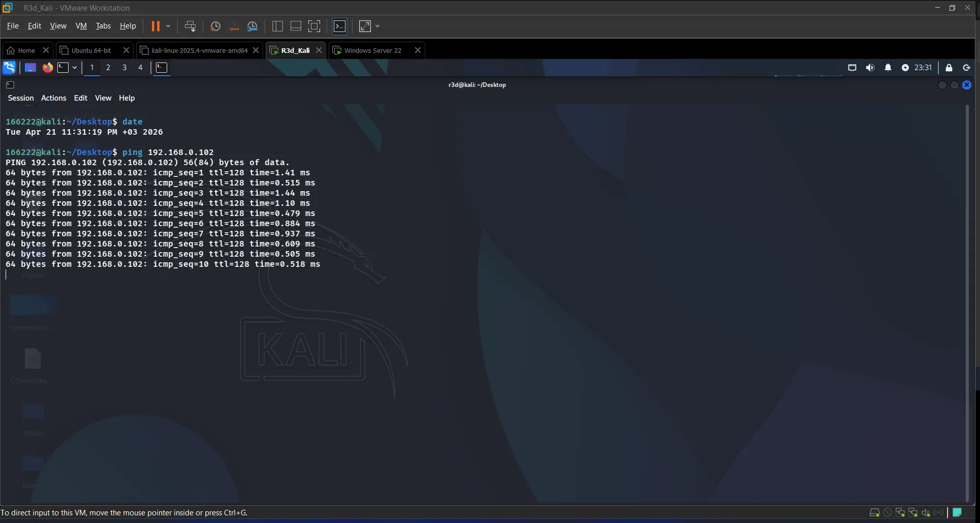
Task: Click the date output line Tue Apr 21
Action: (x=84, y=132)
